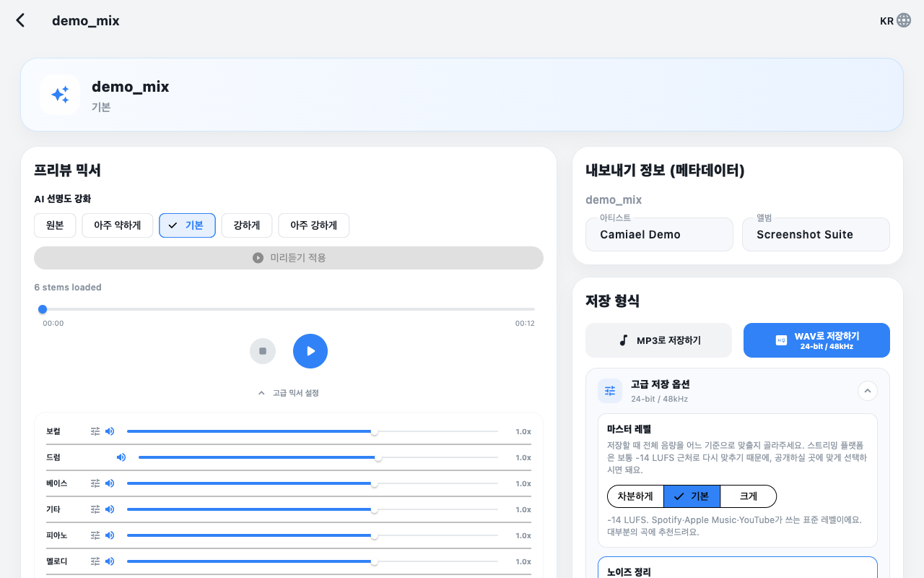The height and width of the screenshot is (578, 924).
Task: Click 내보내기 정보 (메타데이터) heading
Action: pyautogui.click(x=665, y=171)
